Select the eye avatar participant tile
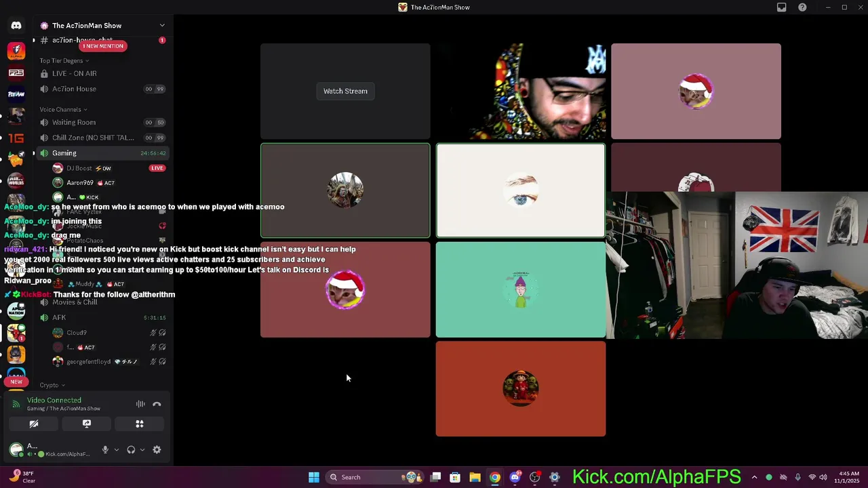The width and height of the screenshot is (868, 488). [x=521, y=190]
